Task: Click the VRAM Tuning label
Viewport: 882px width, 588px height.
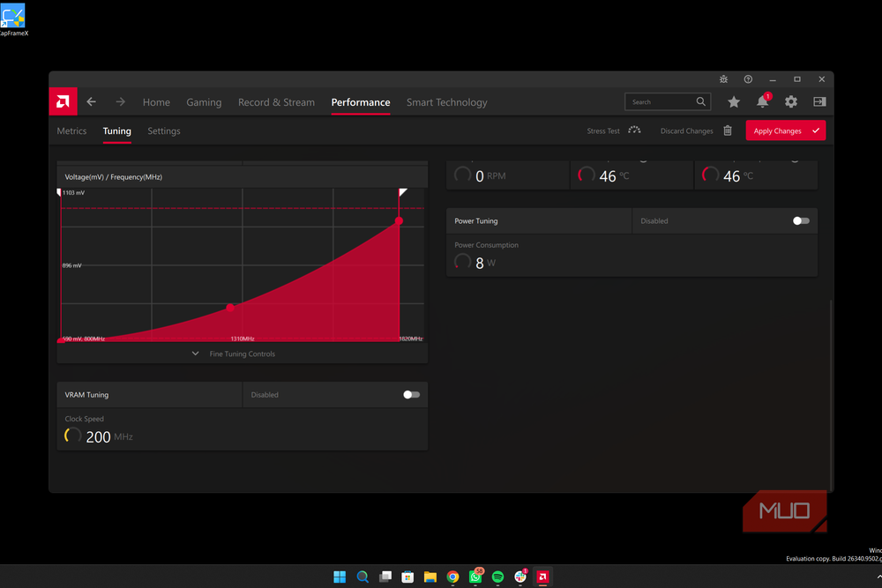Action: [x=86, y=395]
